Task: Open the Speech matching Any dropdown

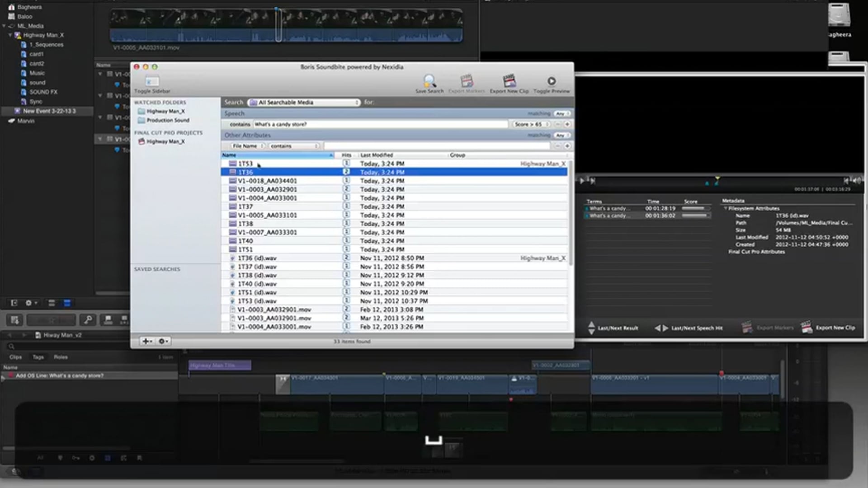Action: [562, 113]
